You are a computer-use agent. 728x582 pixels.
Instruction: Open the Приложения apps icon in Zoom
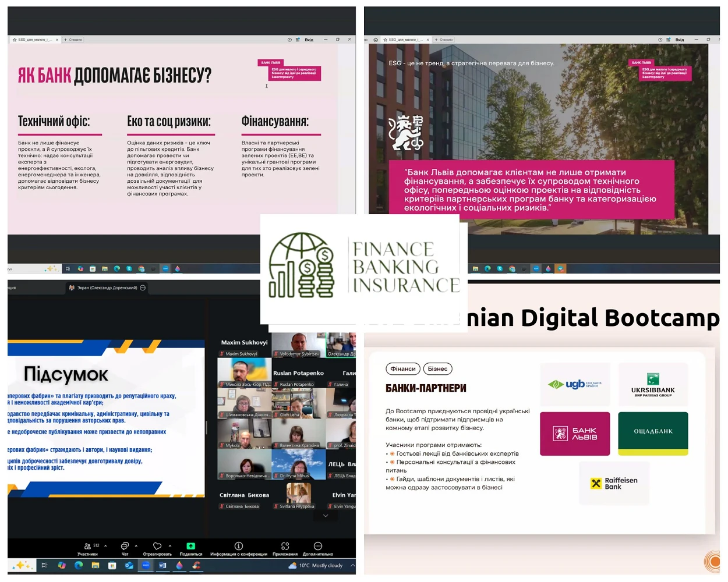click(285, 546)
